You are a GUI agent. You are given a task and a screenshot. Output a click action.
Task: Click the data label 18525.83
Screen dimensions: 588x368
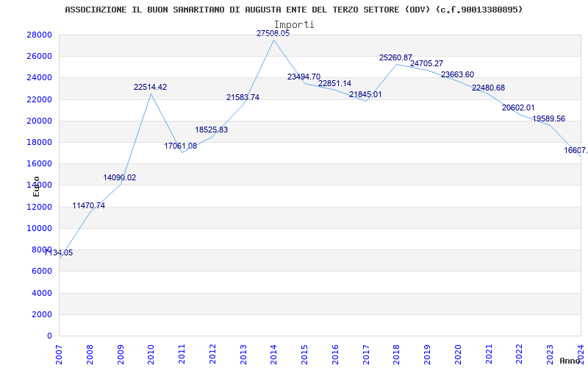point(212,130)
